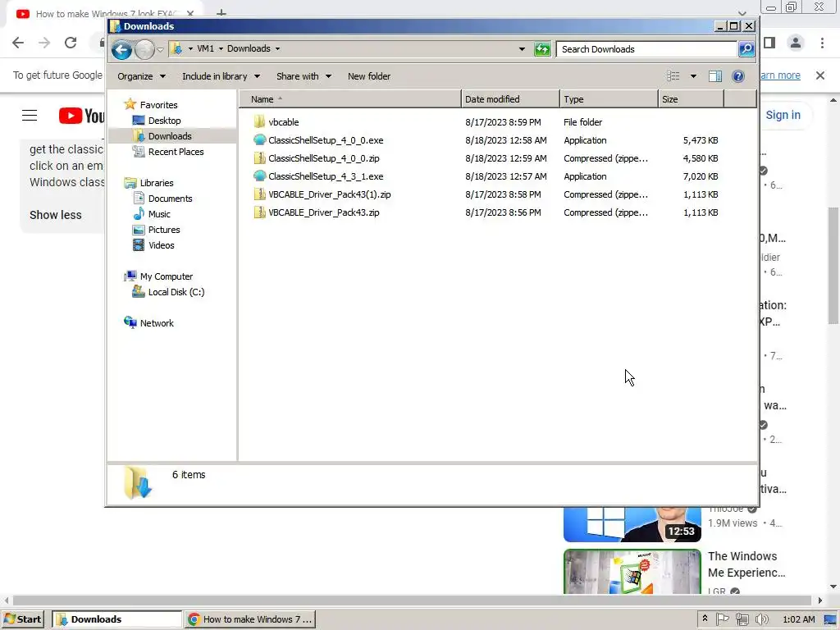Reload the Chrome page

coord(71,43)
